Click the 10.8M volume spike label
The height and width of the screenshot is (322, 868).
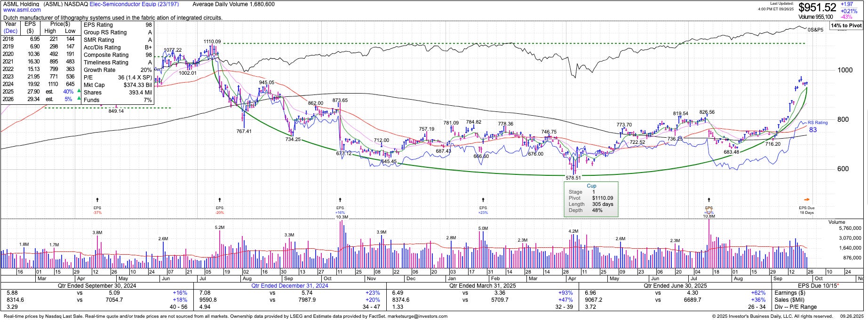pyautogui.click(x=709, y=216)
